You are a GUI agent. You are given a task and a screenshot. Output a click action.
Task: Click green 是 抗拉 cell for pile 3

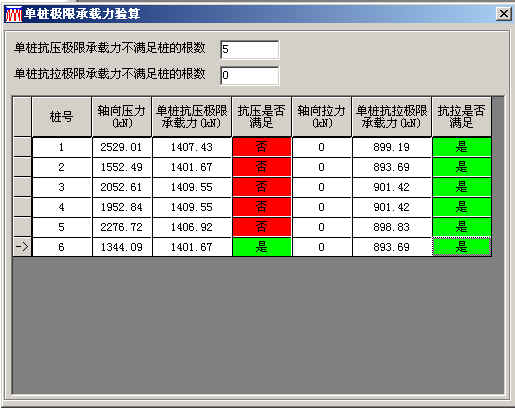pyautogui.click(x=462, y=187)
